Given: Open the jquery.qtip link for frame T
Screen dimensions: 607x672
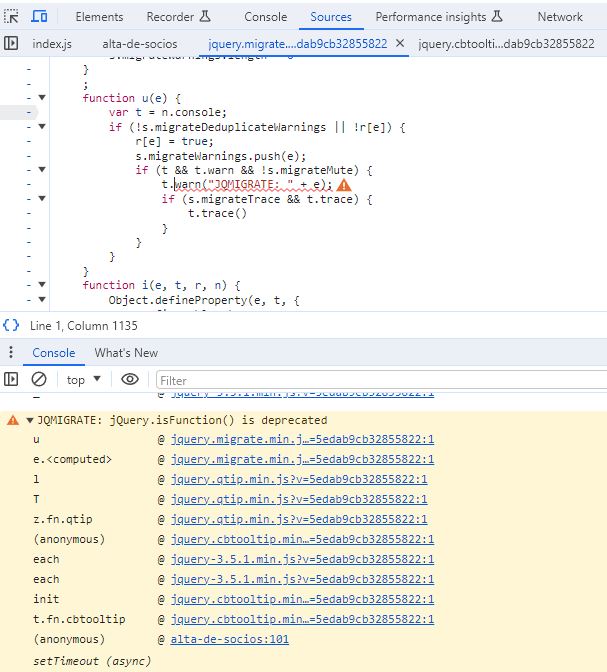Looking at the screenshot, I should pos(299,499).
